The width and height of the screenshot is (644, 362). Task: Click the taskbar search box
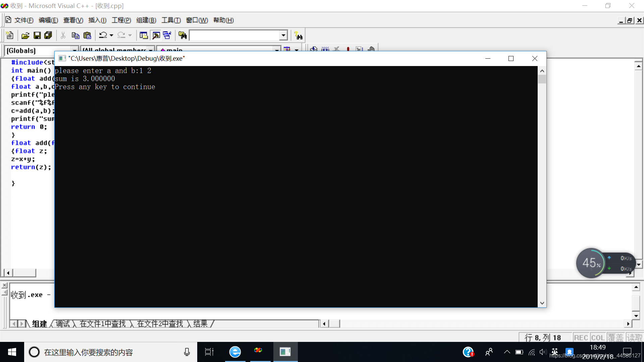click(111, 352)
